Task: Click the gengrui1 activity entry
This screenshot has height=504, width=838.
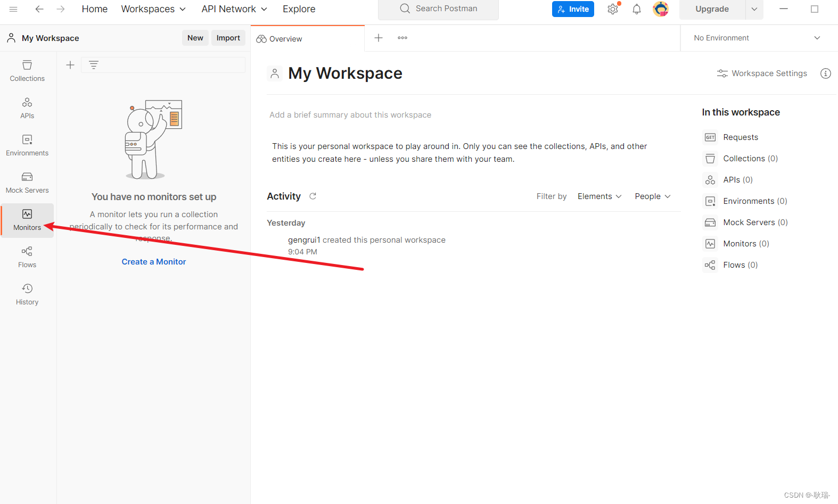Action: pos(367,240)
